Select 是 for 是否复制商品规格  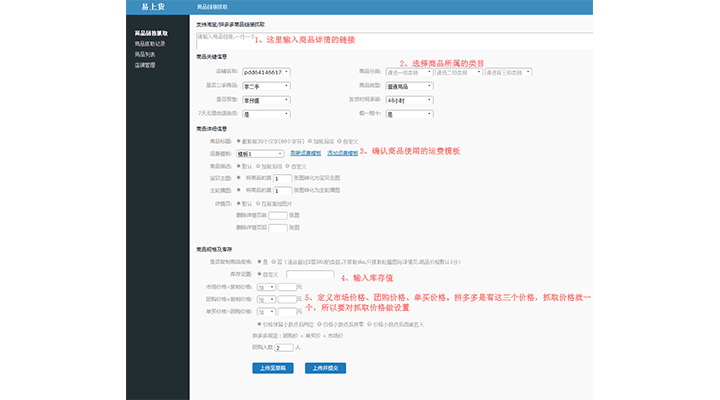(x=259, y=261)
